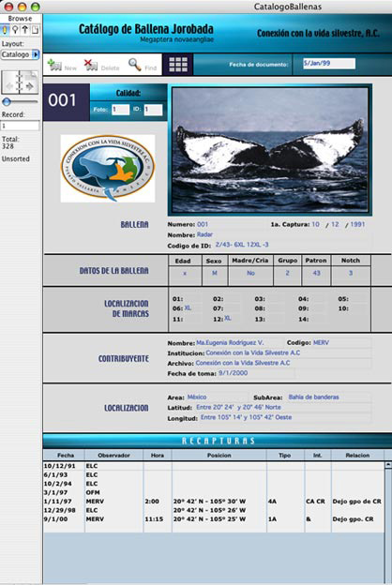Go to next record in flipbook
This screenshot has height=585, width=392.
[x=30, y=86]
